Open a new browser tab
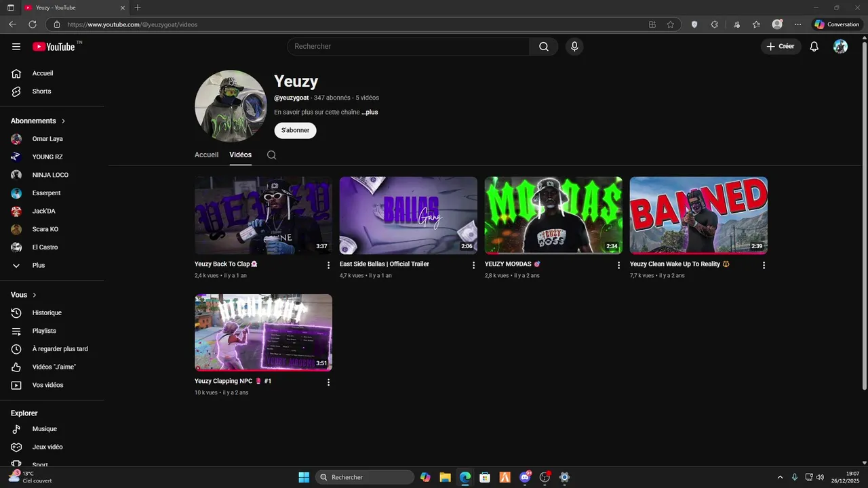Viewport: 868px width, 488px height. 138,7
